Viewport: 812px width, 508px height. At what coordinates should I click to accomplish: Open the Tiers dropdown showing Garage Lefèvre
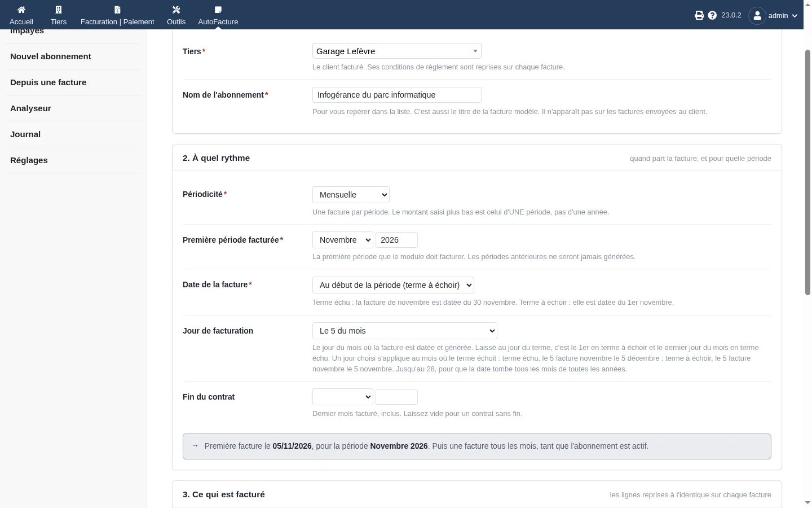(x=397, y=51)
